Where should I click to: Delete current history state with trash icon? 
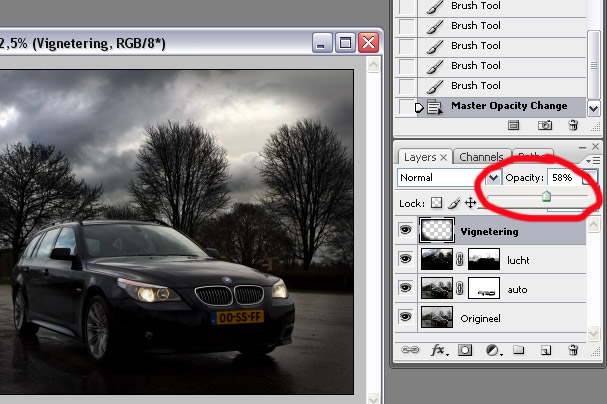click(573, 125)
